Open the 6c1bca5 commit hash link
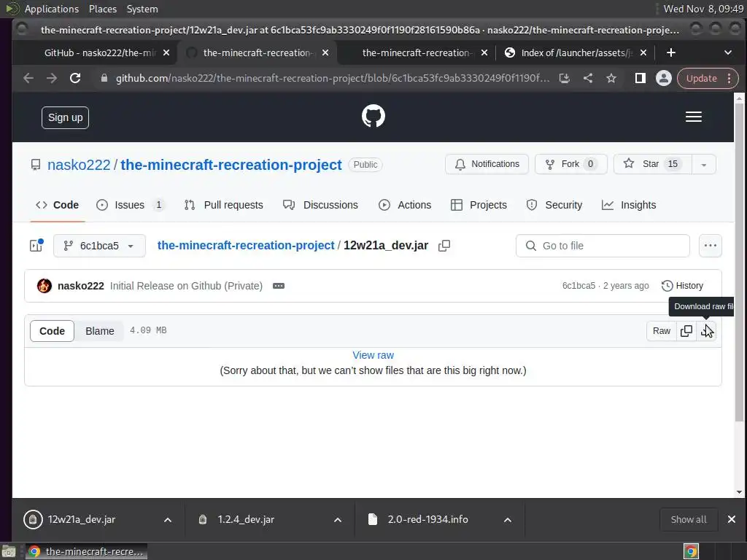 click(x=578, y=286)
